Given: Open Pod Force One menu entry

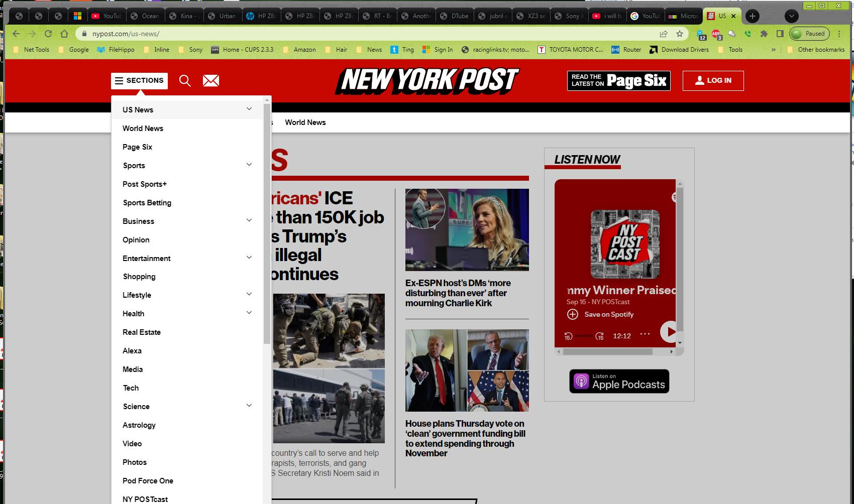Looking at the screenshot, I should (x=148, y=481).
